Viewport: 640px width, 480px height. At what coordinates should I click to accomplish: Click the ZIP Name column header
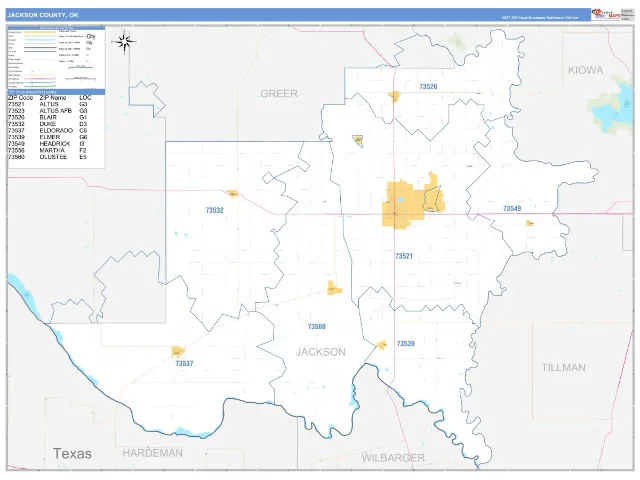[x=53, y=98]
